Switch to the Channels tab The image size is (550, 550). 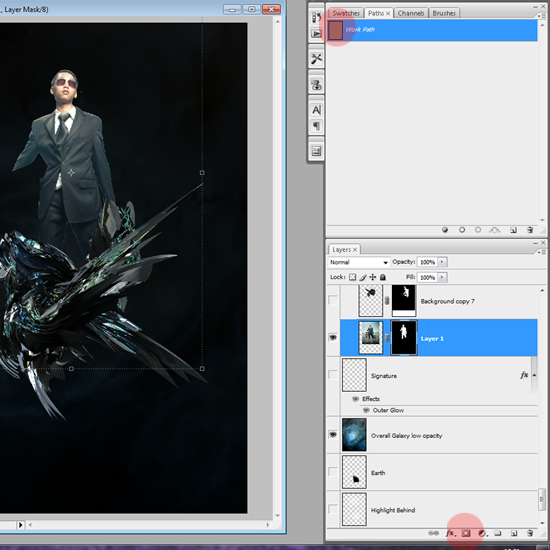coord(411,13)
